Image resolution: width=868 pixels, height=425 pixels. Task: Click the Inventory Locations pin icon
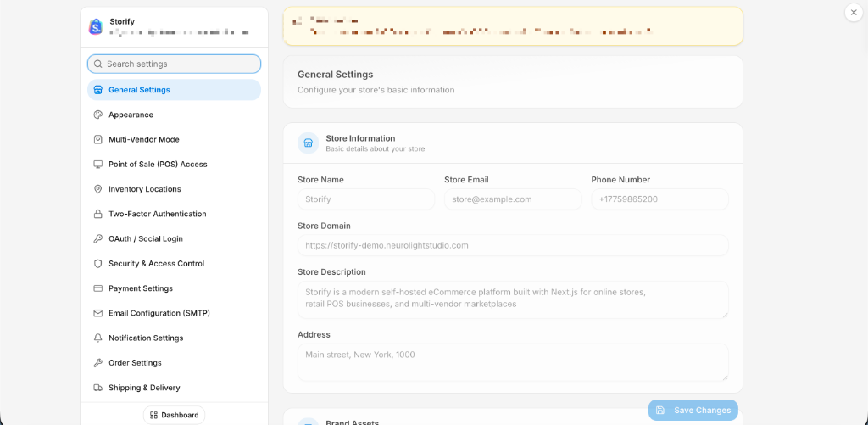(98, 189)
